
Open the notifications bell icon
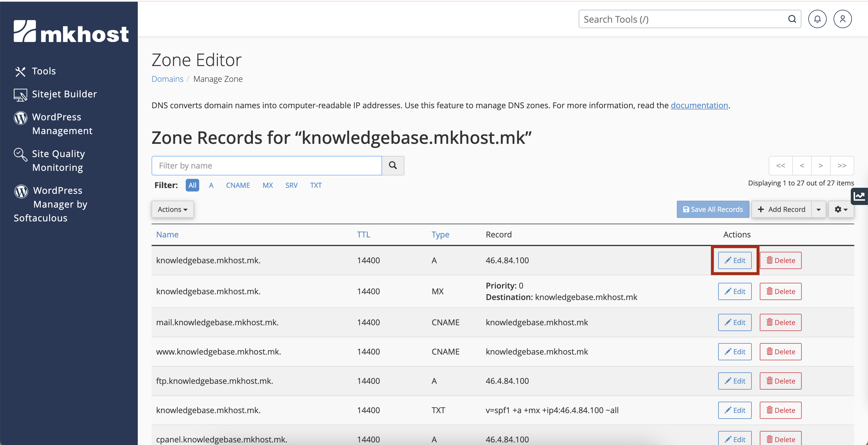(817, 19)
